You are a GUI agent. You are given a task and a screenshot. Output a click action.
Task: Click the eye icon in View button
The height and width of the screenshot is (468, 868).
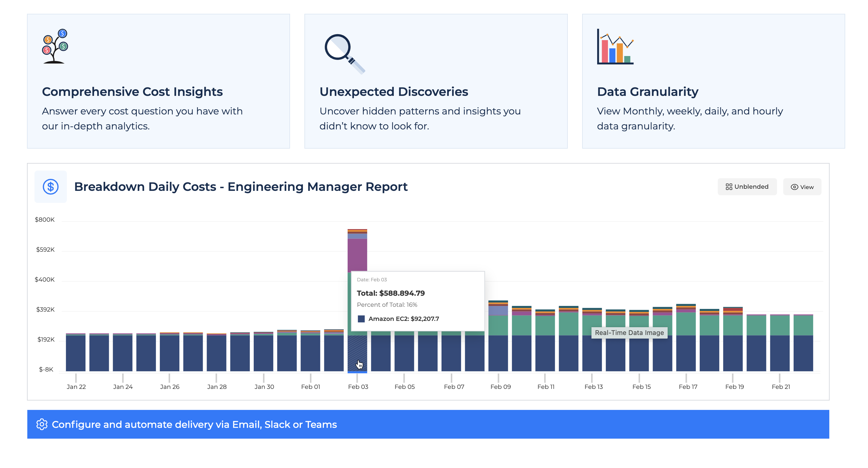[794, 187]
